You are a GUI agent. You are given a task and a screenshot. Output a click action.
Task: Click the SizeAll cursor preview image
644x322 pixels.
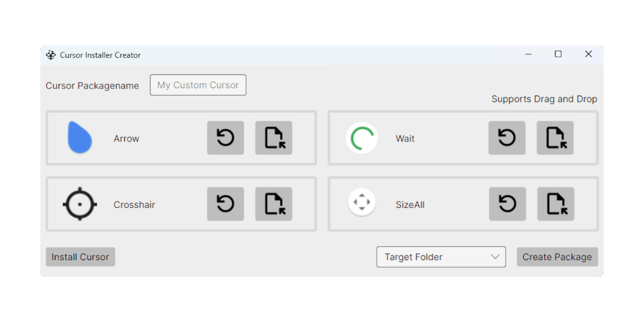362,202
